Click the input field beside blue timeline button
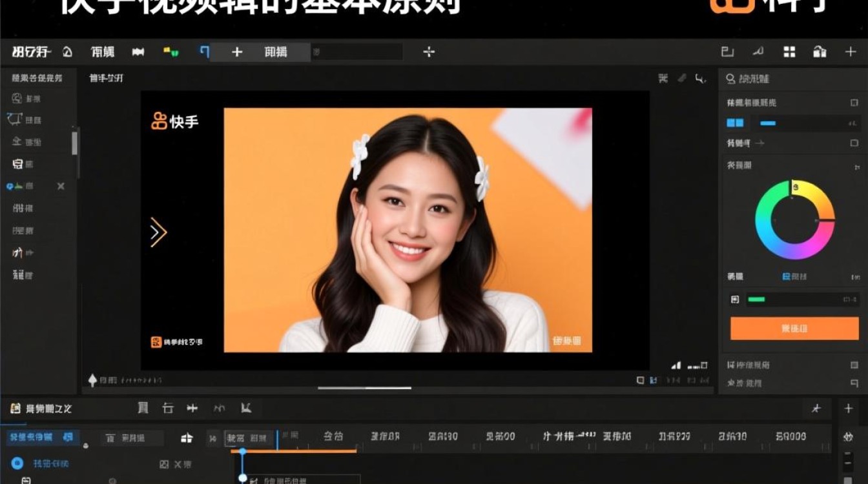The height and width of the screenshot is (484, 868). point(132,438)
